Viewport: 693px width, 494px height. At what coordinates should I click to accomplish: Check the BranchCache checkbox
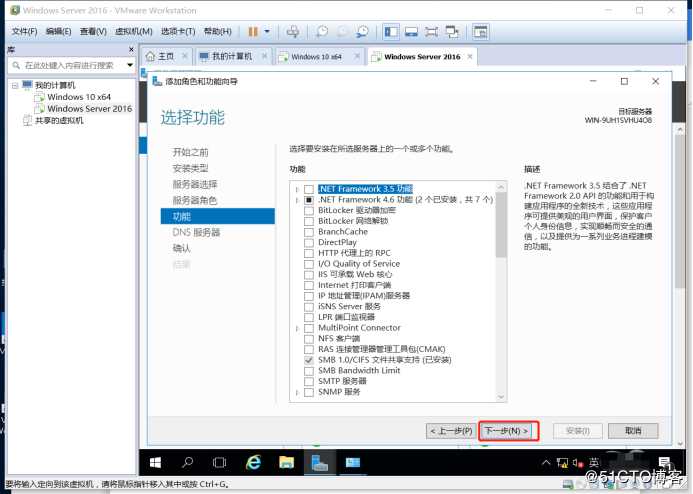309,232
